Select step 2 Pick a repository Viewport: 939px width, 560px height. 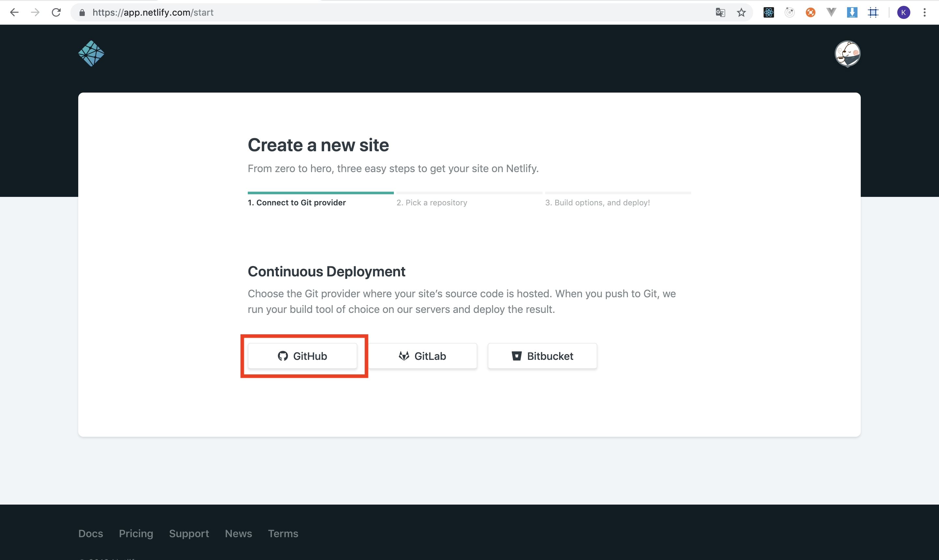tap(432, 203)
